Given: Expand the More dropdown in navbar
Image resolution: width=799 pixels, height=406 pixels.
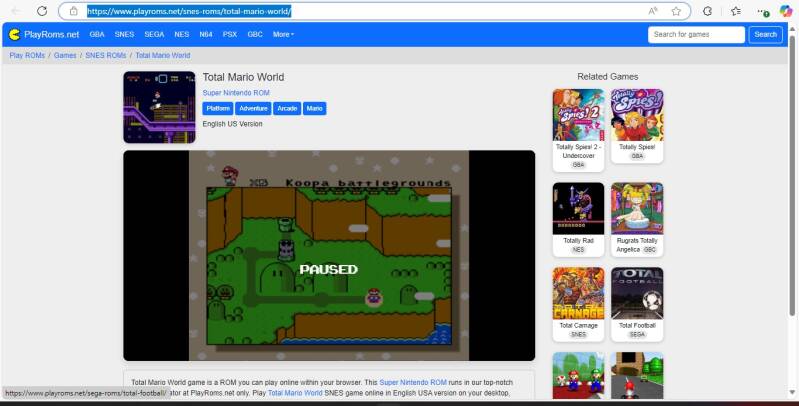Looking at the screenshot, I should click(283, 34).
